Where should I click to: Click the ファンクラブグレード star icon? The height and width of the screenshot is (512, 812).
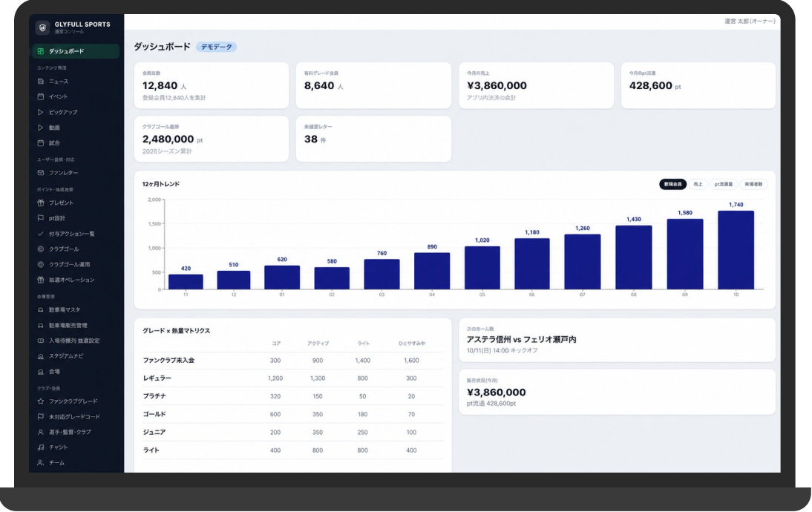[x=40, y=401]
